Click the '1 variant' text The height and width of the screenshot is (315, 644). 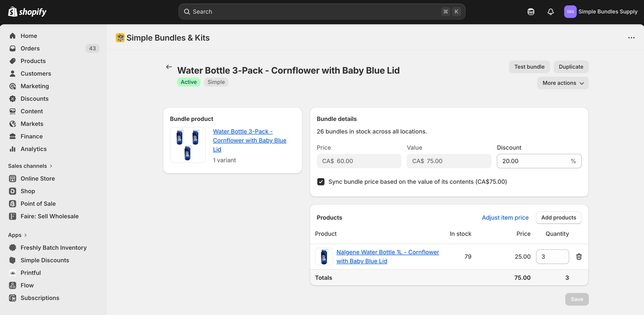coord(225,160)
